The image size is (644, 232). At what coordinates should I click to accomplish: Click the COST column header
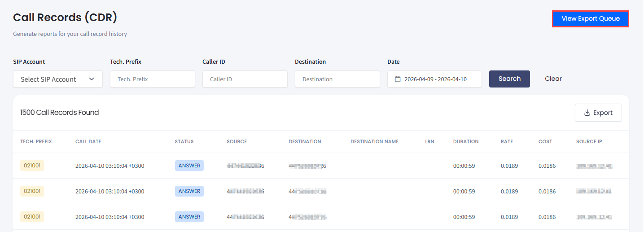click(545, 141)
